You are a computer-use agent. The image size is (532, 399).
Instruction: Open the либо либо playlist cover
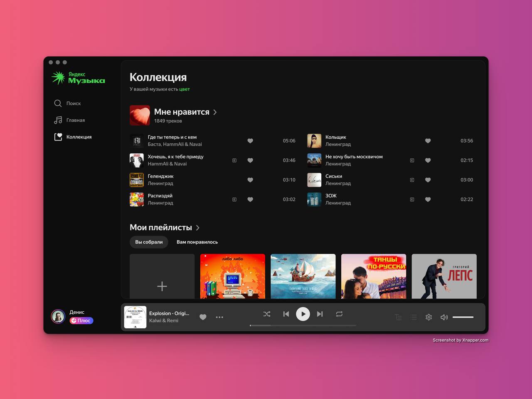pos(233,276)
